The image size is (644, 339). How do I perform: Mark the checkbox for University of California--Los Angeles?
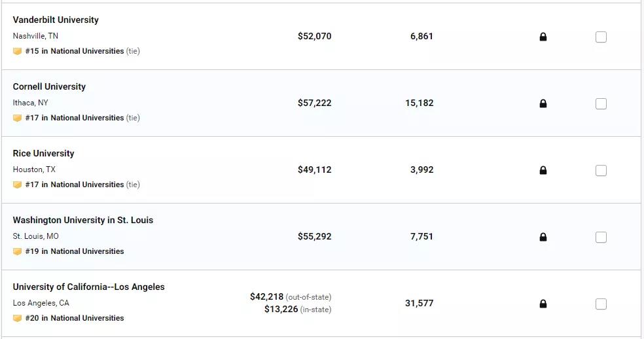click(x=601, y=304)
